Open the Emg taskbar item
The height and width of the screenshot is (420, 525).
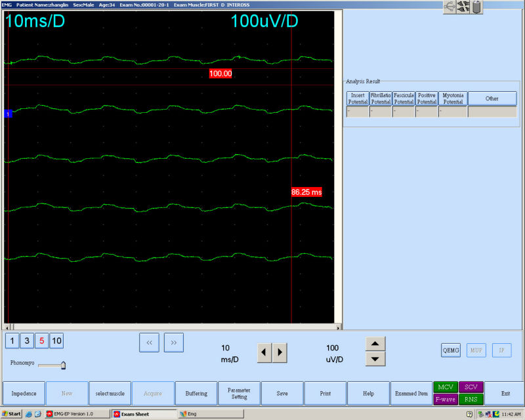coord(211,414)
